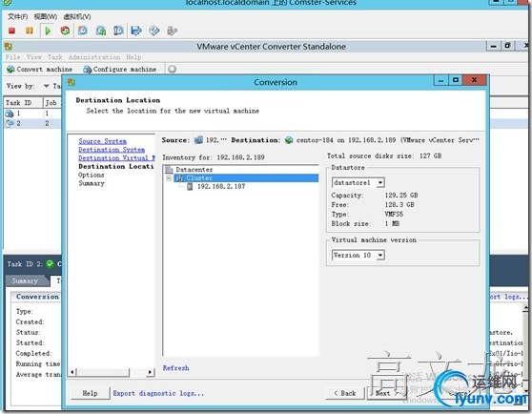
Task: Click the CD/DVD connect toolbar icon
Action: point(154,31)
